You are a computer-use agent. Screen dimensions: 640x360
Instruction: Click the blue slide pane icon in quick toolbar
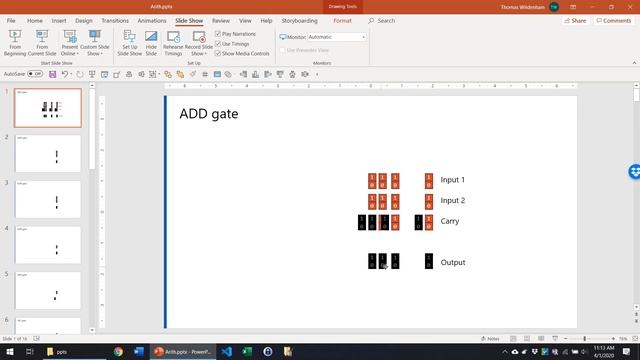(217, 74)
